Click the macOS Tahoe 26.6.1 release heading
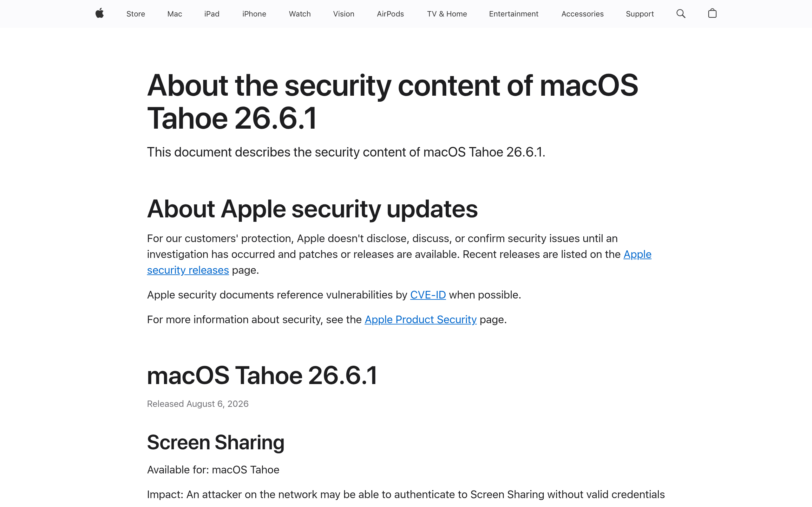 pos(262,375)
